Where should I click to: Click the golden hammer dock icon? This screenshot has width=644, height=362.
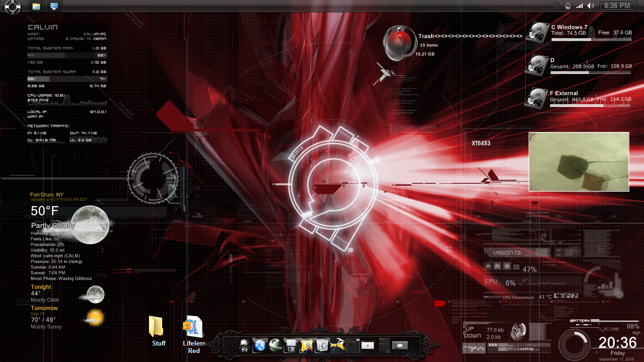click(x=338, y=346)
